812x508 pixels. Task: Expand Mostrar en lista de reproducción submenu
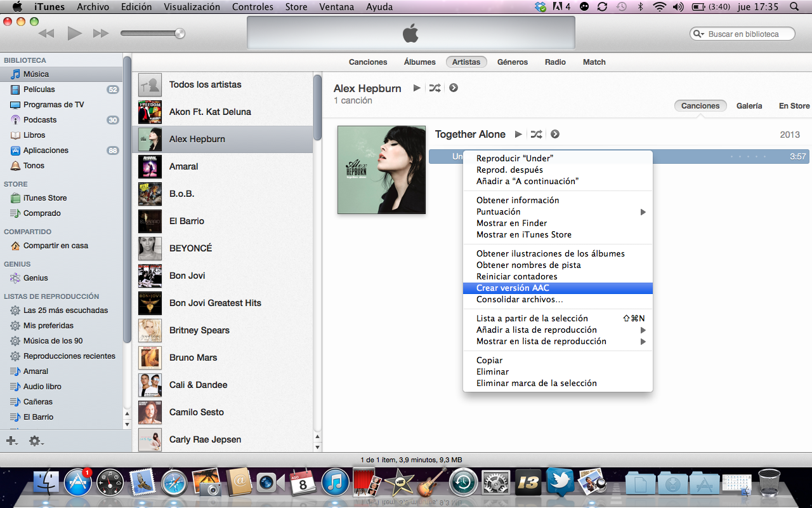(558, 342)
